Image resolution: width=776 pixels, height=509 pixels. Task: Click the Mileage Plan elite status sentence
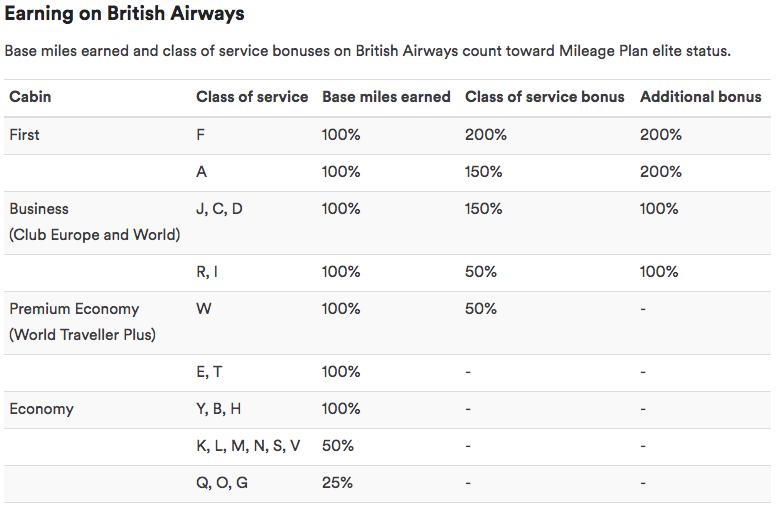[367, 51]
